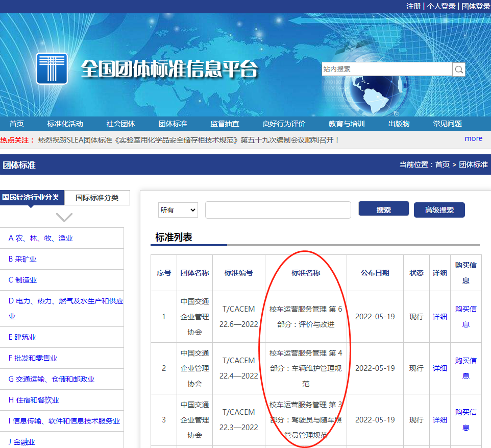Go to 首页 from the navigation bar
491x448 pixels.
tap(16, 123)
